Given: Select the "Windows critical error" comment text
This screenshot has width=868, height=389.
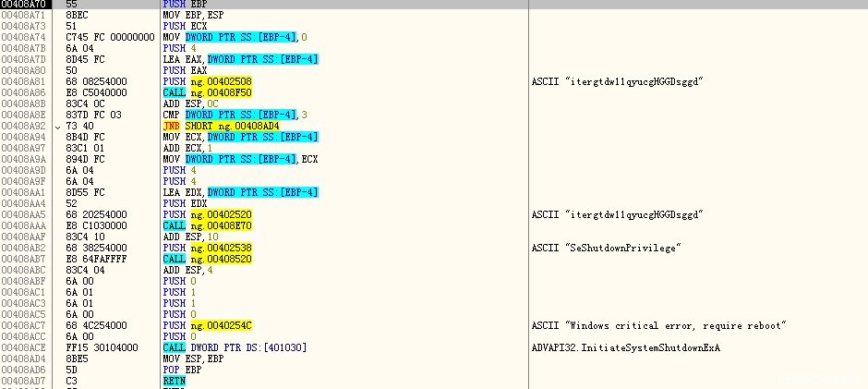Looking at the screenshot, I should [x=657, y=325].
